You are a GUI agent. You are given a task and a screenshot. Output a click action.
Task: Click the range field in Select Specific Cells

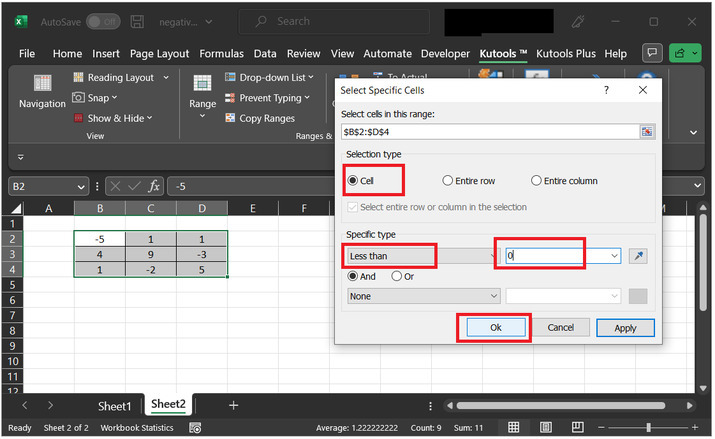coord(490,132)
